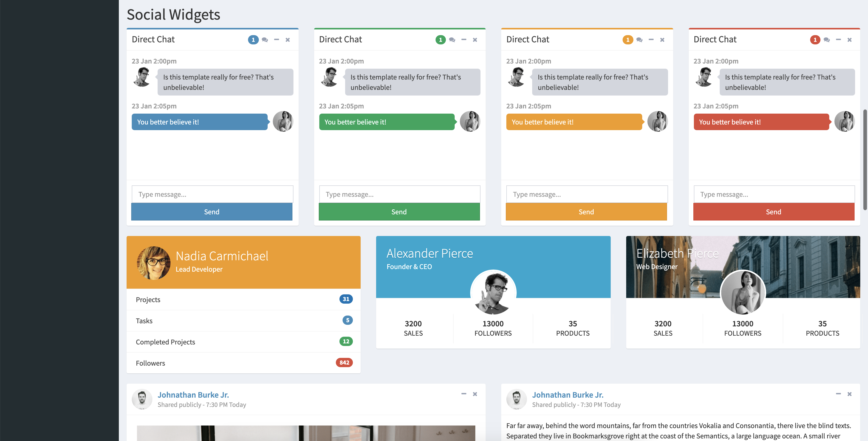Click Elizabeth Pierce's 3200 Sales stat
Viewport: 868px width, 441px height.
(663, 328)
